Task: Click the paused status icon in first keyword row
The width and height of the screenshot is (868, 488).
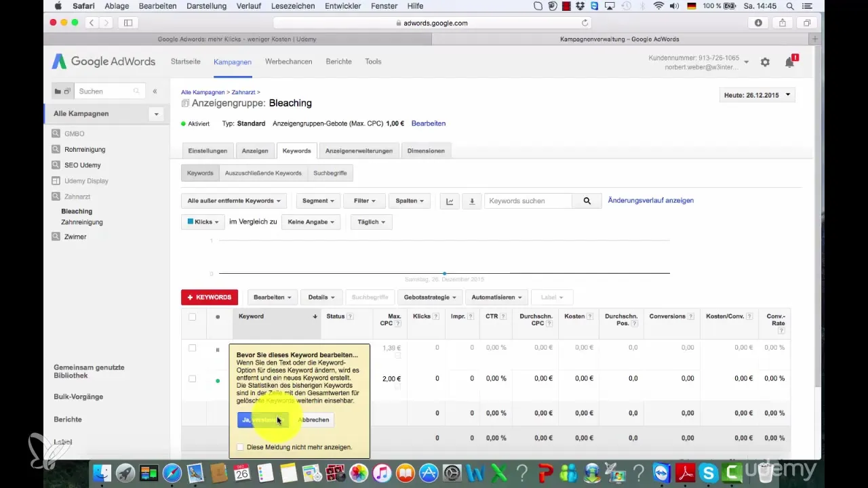Action: click(218, 350)
